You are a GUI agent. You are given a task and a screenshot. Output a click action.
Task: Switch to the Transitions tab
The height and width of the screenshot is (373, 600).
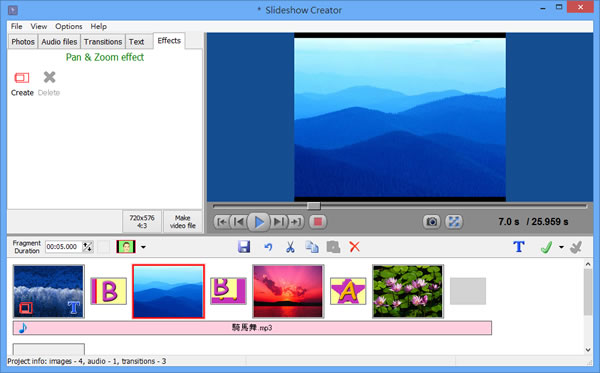pos(103,42)
